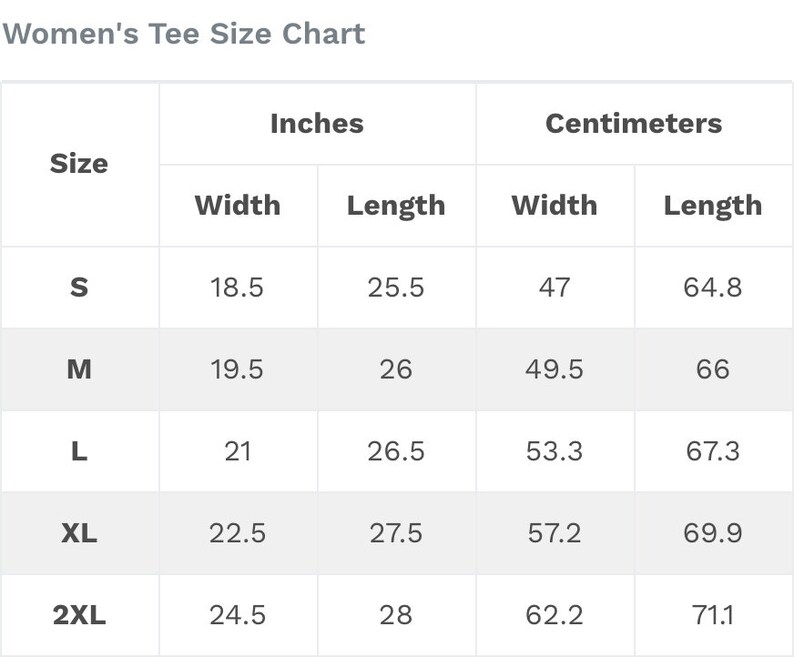Select the 62.2 centimeter width cell

click(554, 615)
